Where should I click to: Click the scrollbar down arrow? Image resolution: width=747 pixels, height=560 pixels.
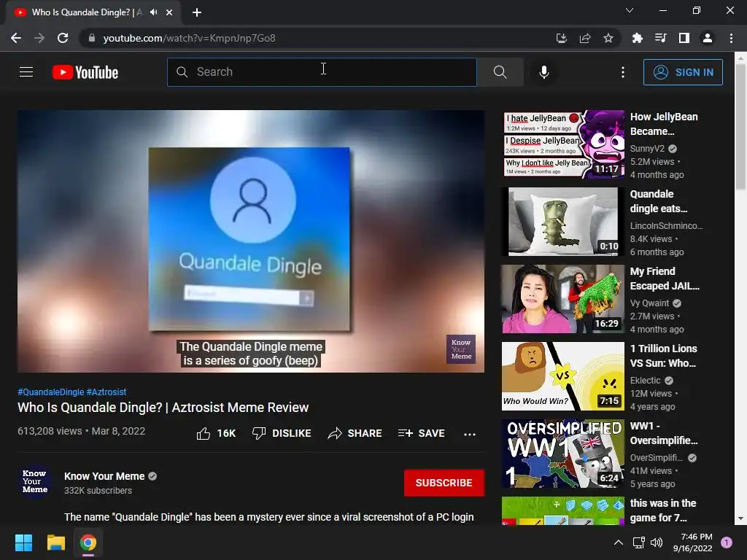740,518
